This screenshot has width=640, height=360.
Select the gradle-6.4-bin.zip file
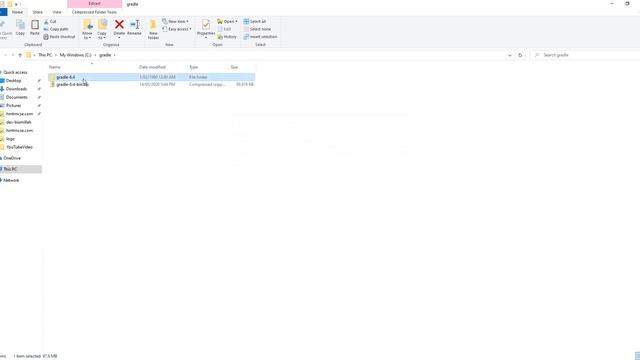coord(72,84)
